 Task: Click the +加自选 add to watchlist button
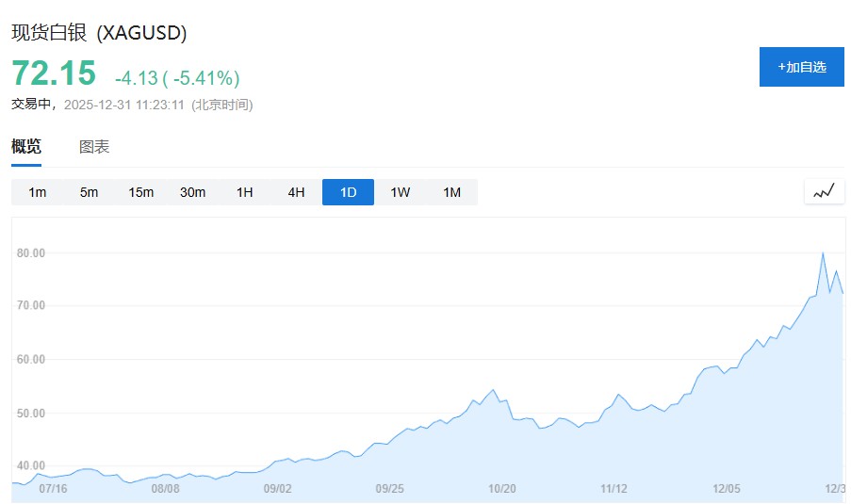pos(802,67)
